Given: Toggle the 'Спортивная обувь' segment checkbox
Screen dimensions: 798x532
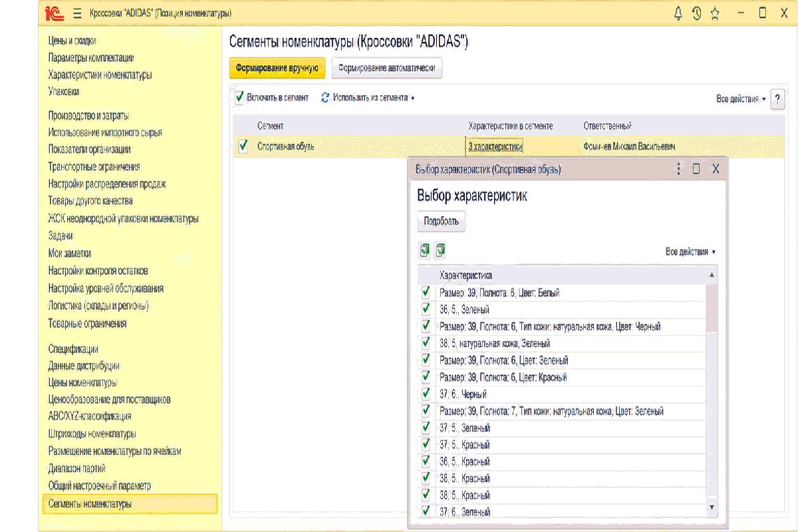Looking at the screenshot, I should (243, 146).
